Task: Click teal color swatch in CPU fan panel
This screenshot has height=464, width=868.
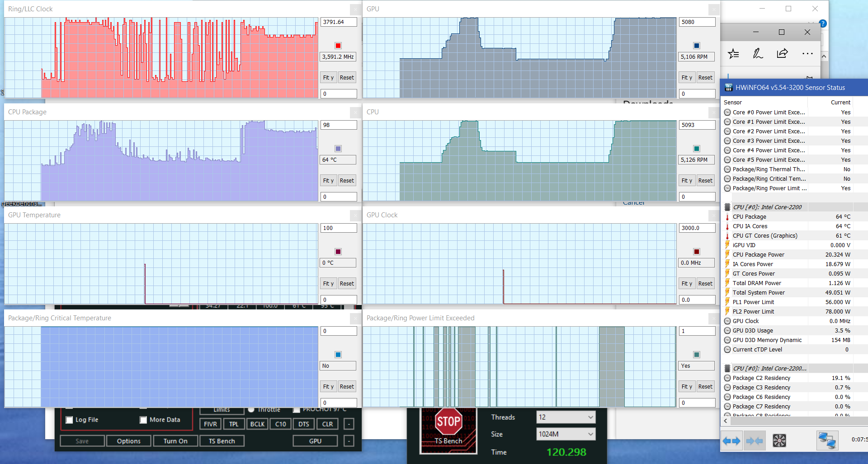Action: 697,149
